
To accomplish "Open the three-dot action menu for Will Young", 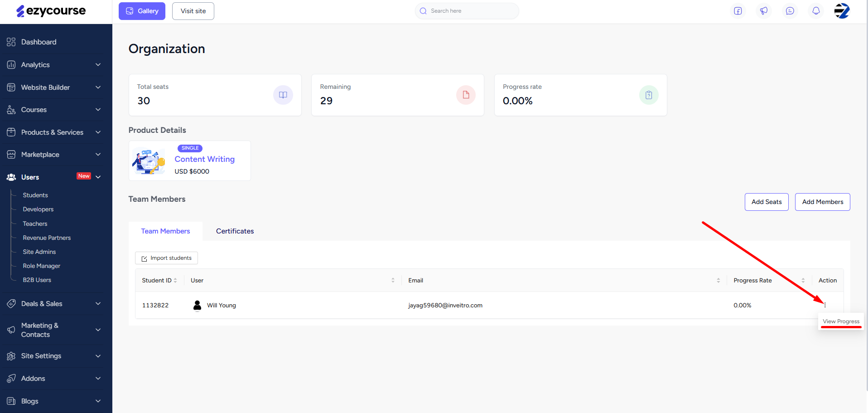I will pyautogui.click(x=825, y=305).
